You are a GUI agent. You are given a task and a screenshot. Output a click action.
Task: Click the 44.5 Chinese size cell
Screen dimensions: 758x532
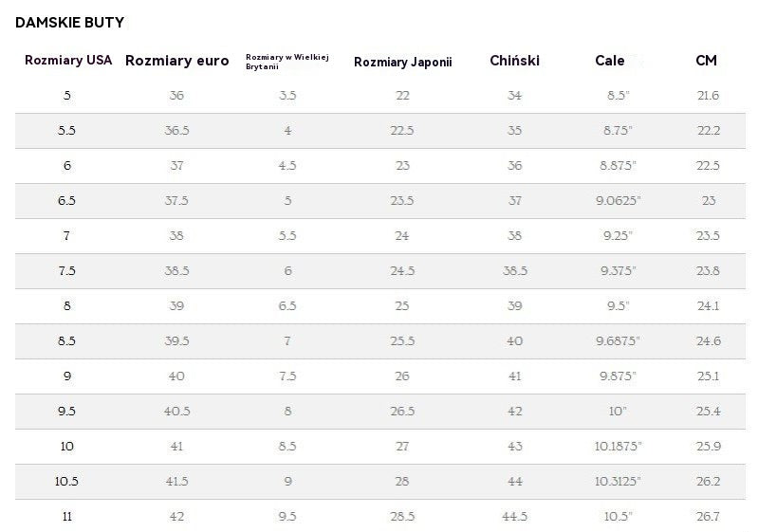(514, 517)
